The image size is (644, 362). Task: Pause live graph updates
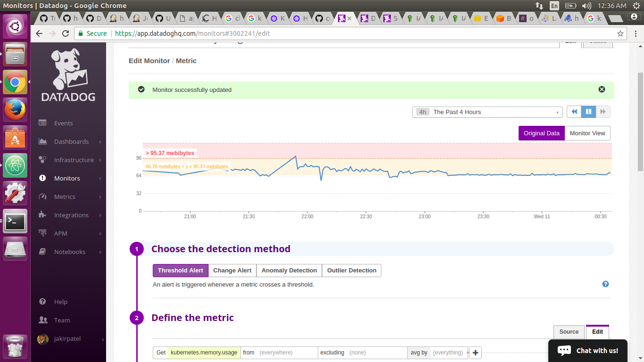tap(588, 112)
